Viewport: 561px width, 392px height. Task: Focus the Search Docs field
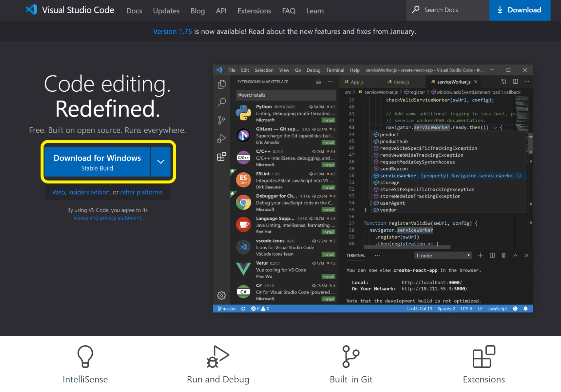[448, 10]
